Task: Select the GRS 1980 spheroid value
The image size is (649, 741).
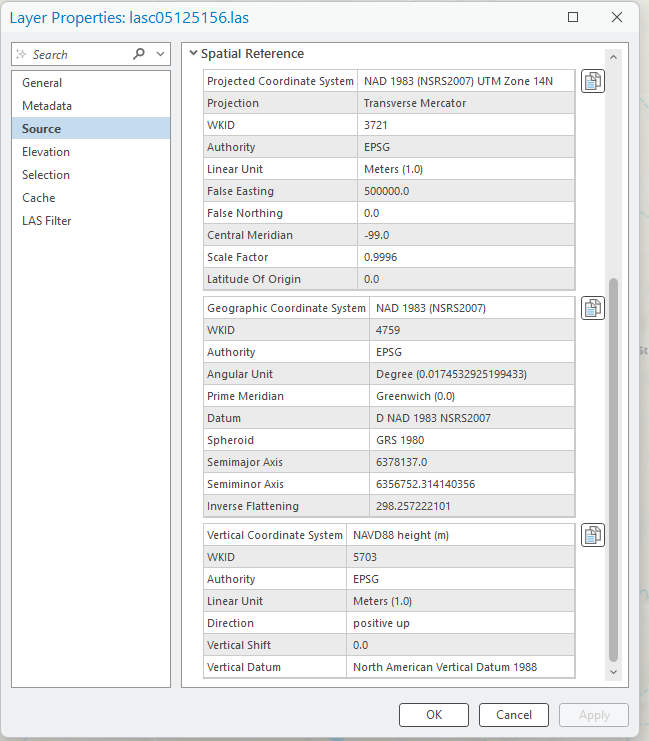Action: [x=400, y=440]
